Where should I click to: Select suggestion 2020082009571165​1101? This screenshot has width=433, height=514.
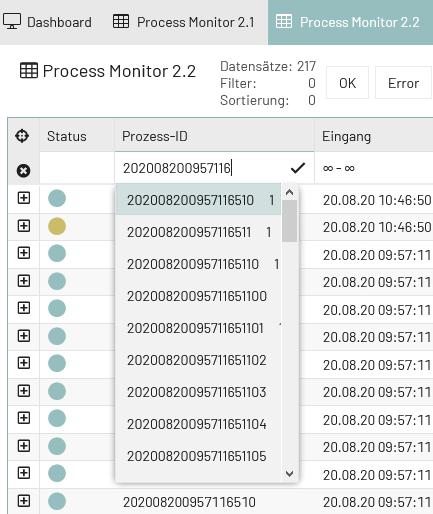pos(198,328)
